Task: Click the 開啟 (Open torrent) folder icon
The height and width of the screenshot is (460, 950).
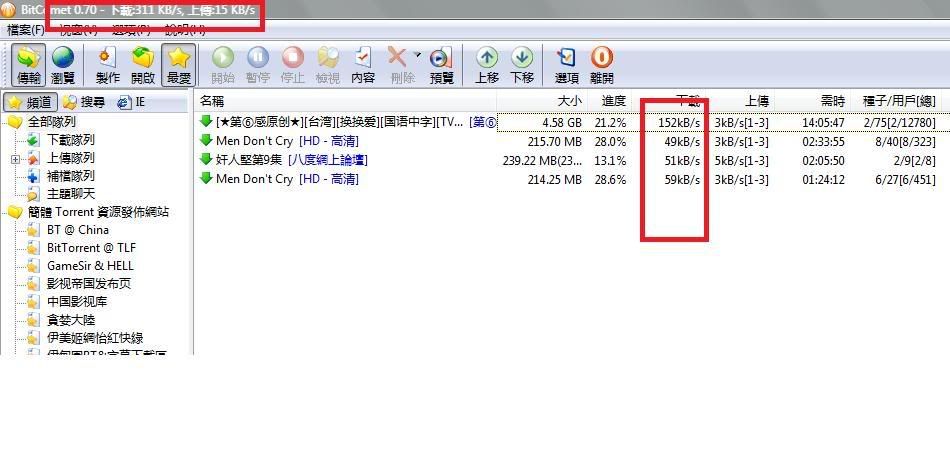Action: (x=143, y=64)
